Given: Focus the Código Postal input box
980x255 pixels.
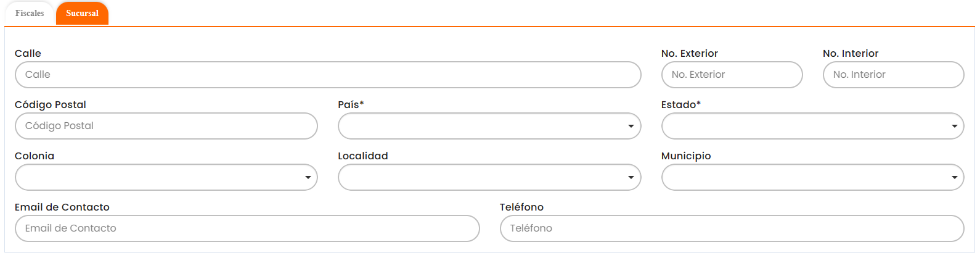Looking at the screenshot, I should [166, 126].
